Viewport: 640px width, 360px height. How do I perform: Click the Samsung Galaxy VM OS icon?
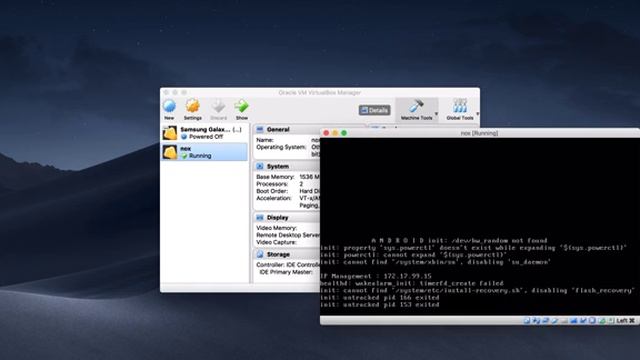coord(170,133)
